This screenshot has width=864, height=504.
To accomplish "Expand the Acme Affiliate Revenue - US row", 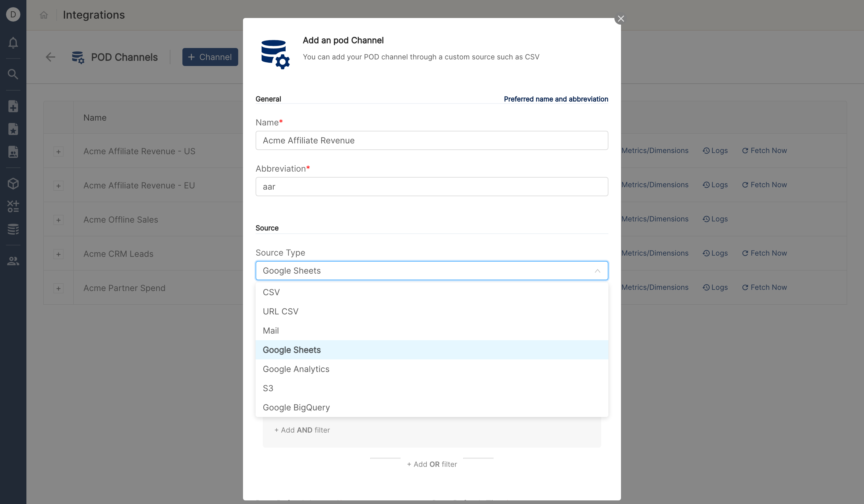I will pos(58,151).
